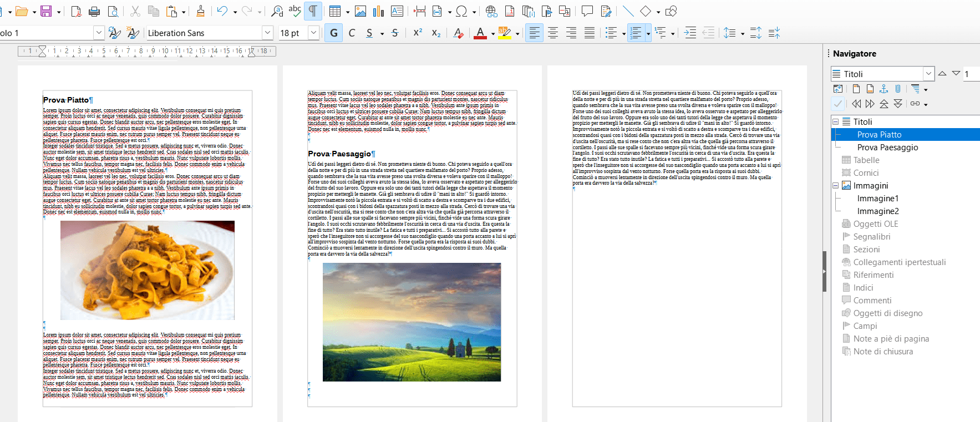
Task: Click the Clone Formatting paintbrush icon
Action: coord(200,11)
